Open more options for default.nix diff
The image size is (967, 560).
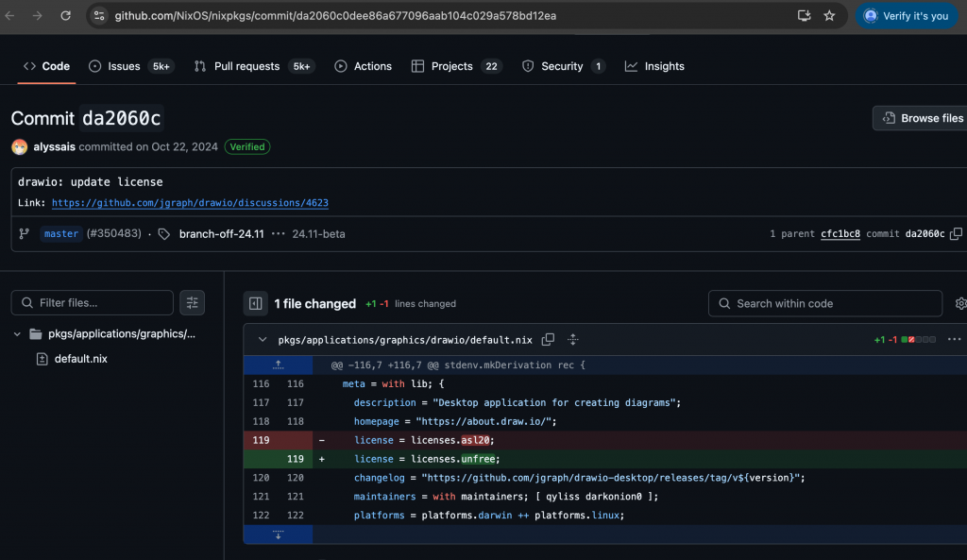pos(954,340)
